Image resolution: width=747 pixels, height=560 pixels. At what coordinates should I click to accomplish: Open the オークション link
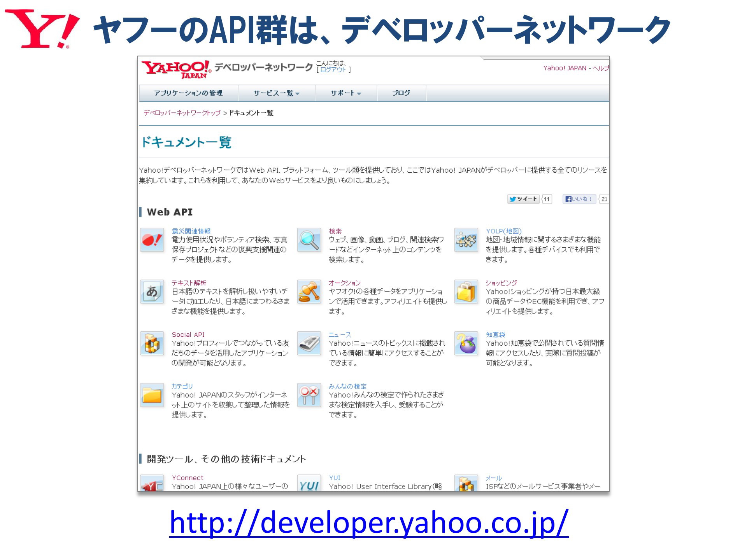coord(345,283)
